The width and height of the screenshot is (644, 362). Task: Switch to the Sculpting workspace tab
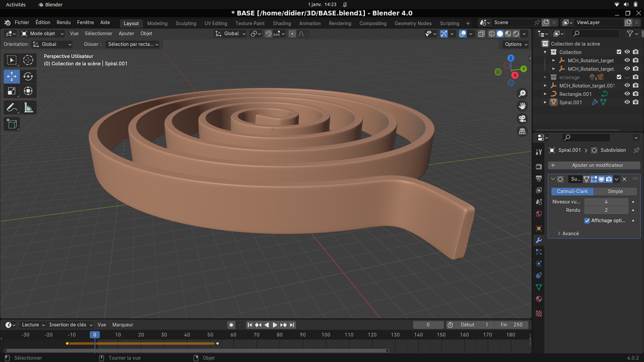click(x=185, y=23)
